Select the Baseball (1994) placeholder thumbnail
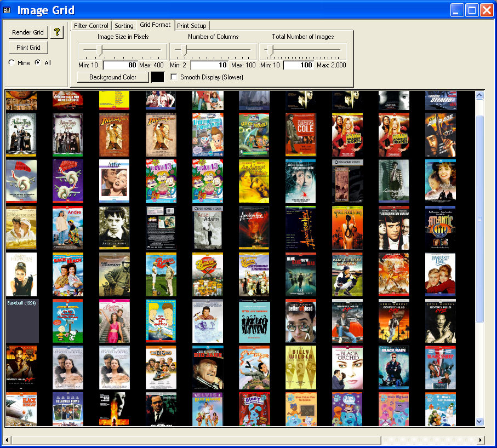The width and height of the screenshot is (497, 448). pos(22,321)
